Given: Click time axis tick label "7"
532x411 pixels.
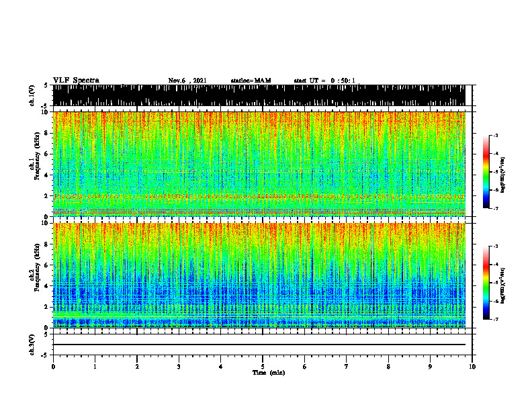Looking at the screenshot, I should (x=347, y=367).
